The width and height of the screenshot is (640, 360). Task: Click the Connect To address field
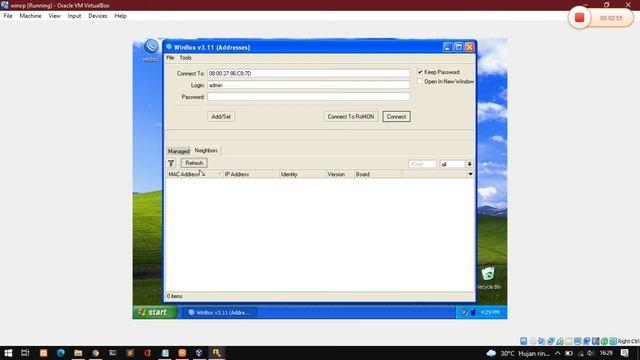click(309, 73)
